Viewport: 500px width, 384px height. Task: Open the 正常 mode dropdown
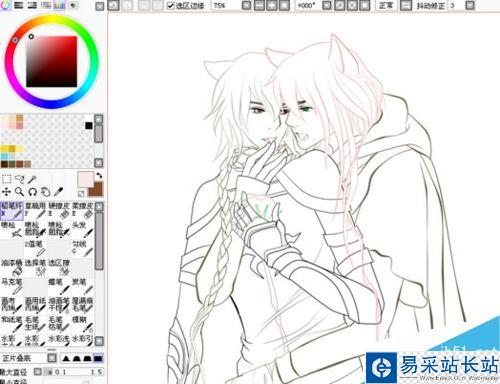click(406, 5)
